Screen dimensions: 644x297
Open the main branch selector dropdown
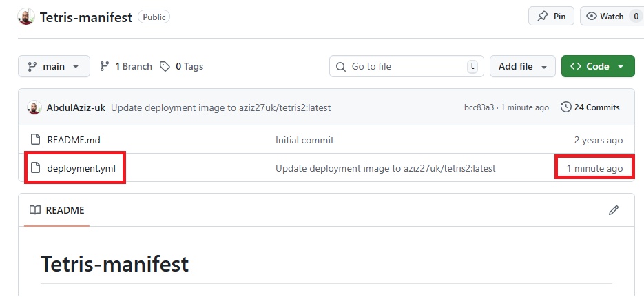(54, 67)
